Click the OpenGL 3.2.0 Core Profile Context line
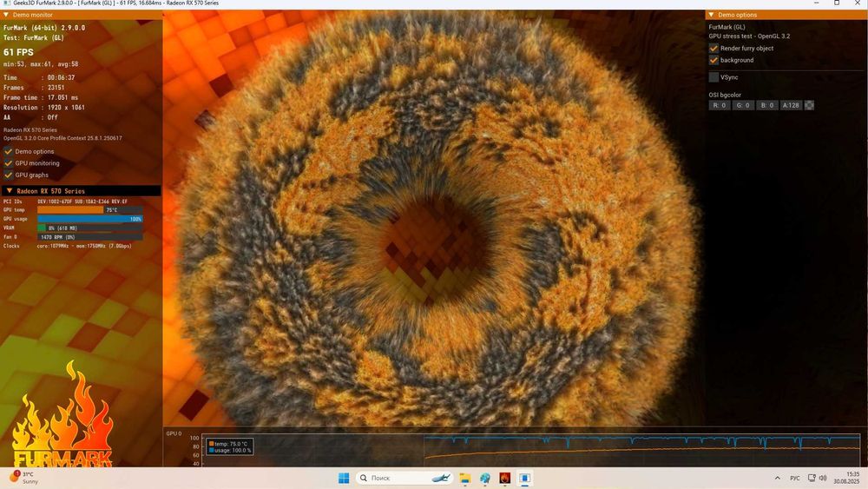 click(x=62, y=138)
